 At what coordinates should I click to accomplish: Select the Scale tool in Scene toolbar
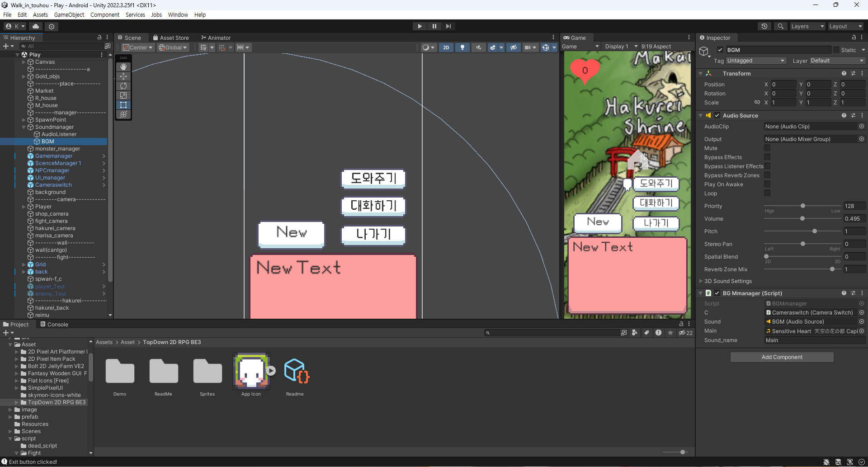click(123, 95)
